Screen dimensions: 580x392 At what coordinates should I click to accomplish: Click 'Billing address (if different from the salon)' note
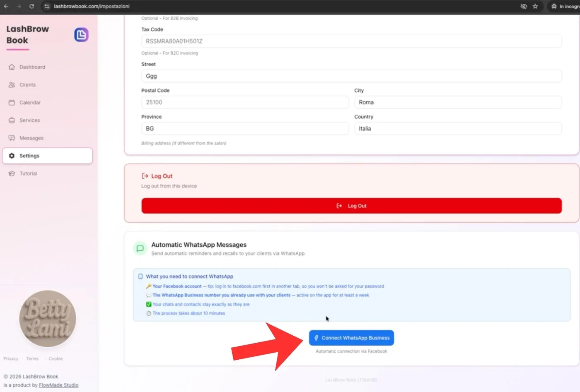184,143
